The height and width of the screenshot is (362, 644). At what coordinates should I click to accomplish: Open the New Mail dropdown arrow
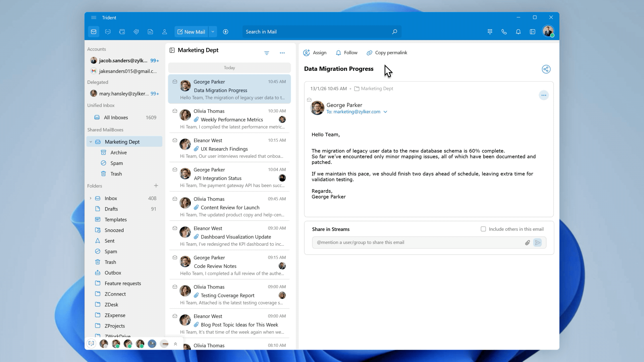tap(213, 32)
